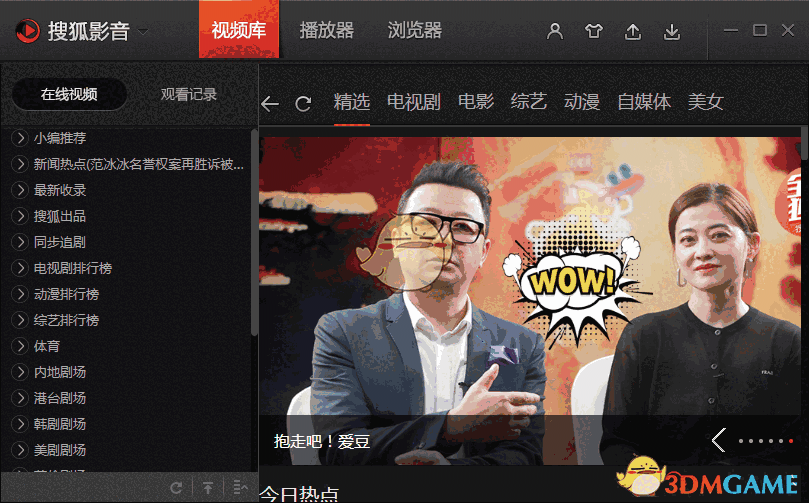Open the 综艺 category

click(529, 102)
